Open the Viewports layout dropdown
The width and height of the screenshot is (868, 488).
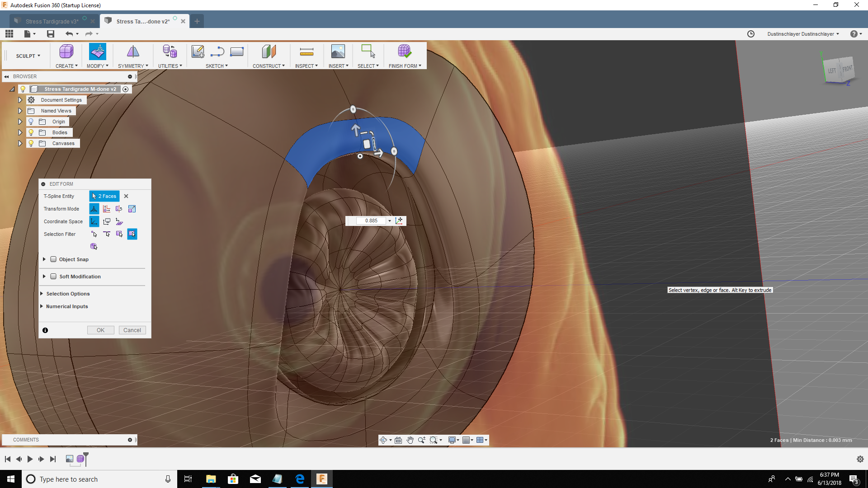click(482, 440)
